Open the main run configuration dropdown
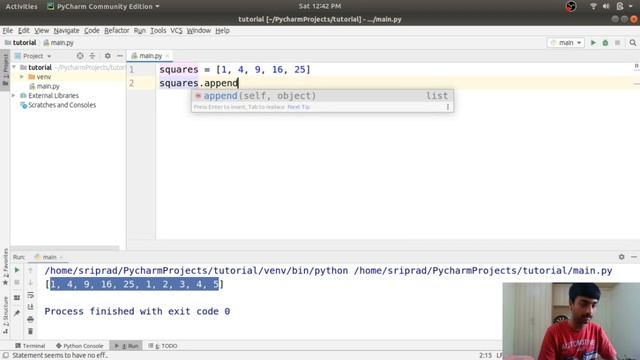The width and height of the screenshot is (640, 360). click(566, 42)
